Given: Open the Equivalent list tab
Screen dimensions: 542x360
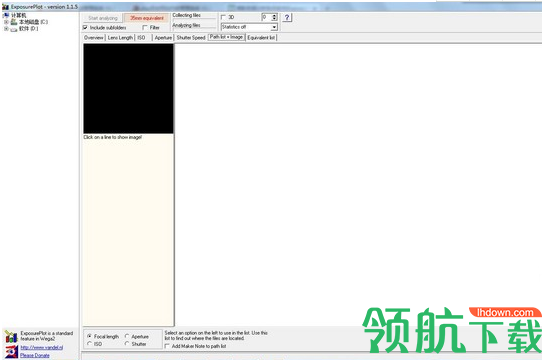Looking at the screenshot, I should [x=261, y=38].
